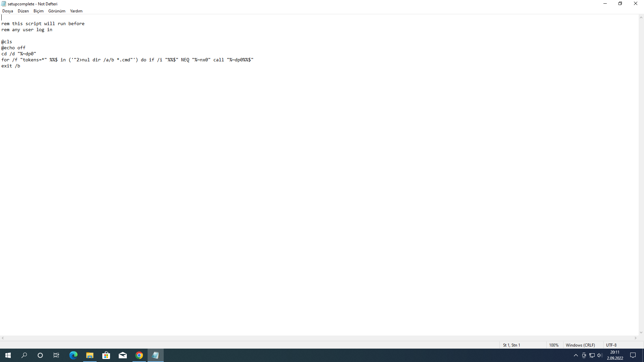Open the notification center icon
This screenshot has height=362, width=644.
pos(633,355)
